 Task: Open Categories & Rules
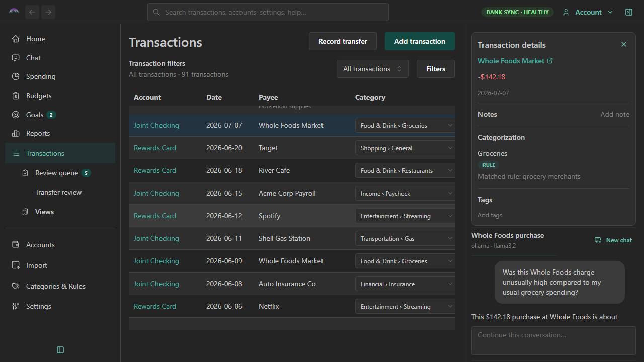coord(60,286)
